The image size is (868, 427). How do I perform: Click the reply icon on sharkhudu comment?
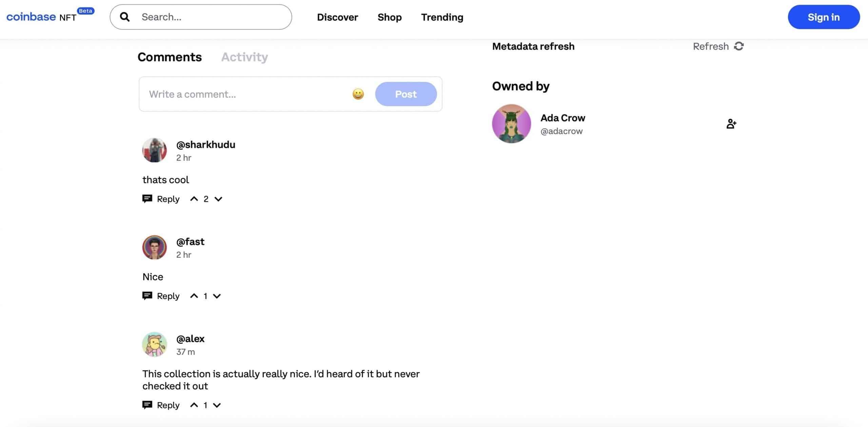point(147,198)
